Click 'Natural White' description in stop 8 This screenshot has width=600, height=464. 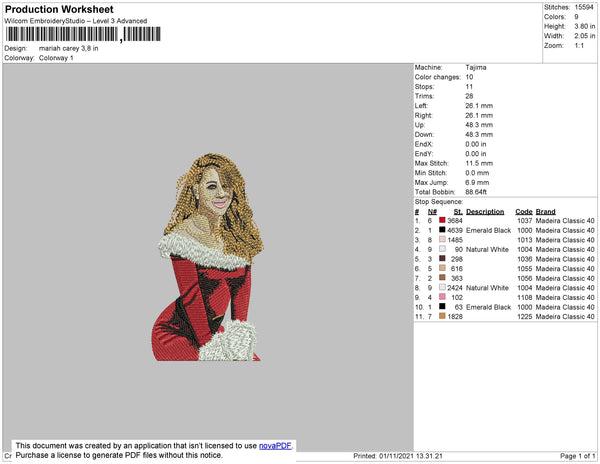488,288
